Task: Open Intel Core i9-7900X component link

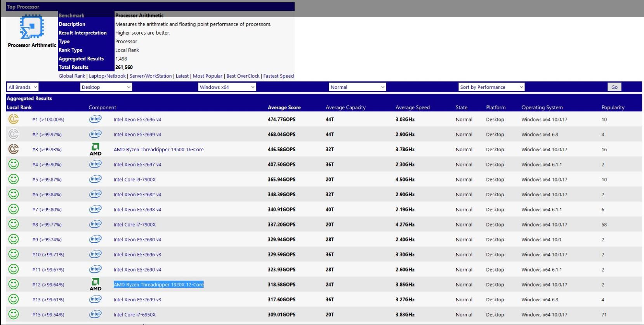Action: [x=135, y=180]
